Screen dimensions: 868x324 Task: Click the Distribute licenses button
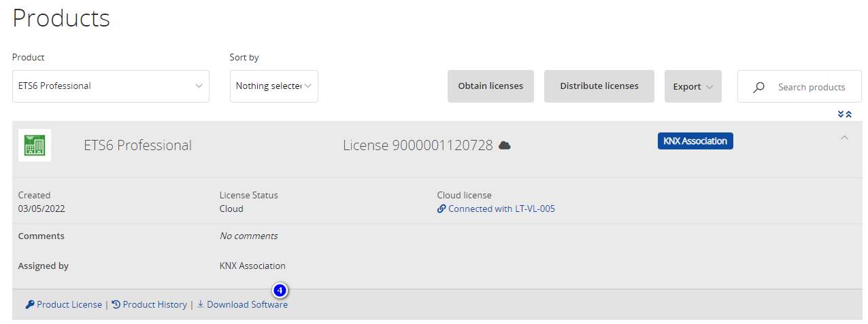[x=599, y=86]
